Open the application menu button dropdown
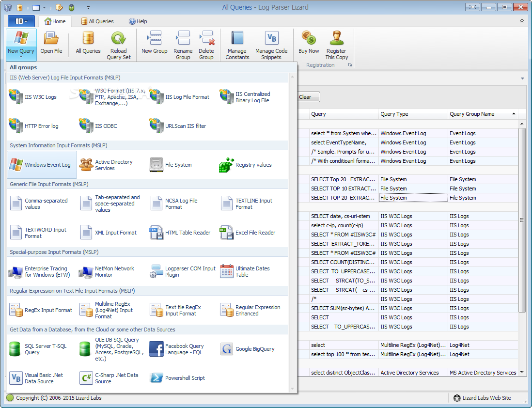Image resolution: width=532 pixels, height=408 pixels. [21, 21]
